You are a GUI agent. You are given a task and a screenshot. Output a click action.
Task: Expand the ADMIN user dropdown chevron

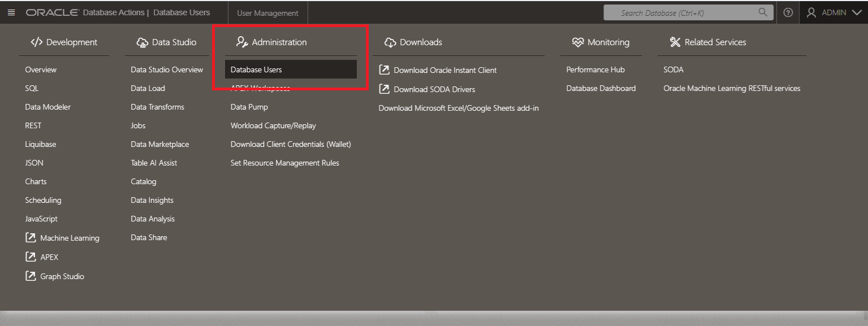point(856,12)
